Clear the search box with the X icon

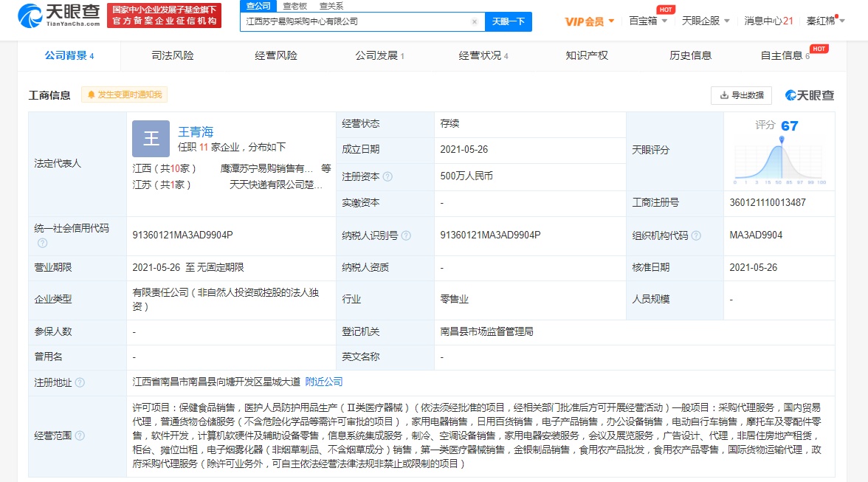tap(475, 21)
